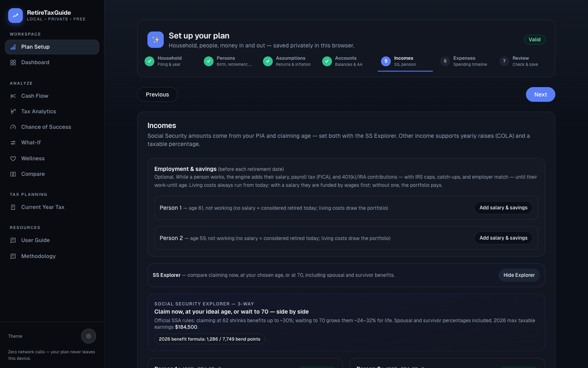The height and width of the screenshot is (368, 588).
Task: Hide the SS Explorer panel
Action: click(x=519, y=275)
